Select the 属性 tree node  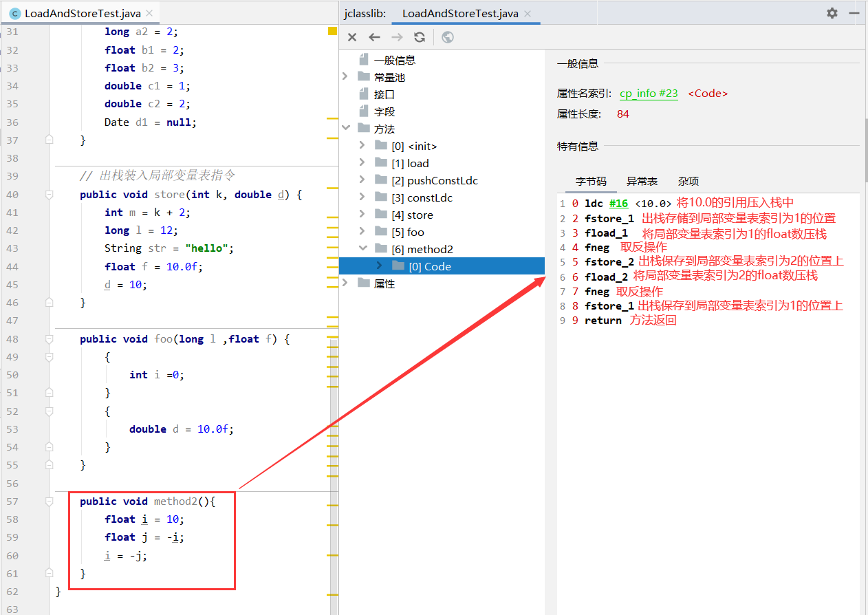point(384,283)
